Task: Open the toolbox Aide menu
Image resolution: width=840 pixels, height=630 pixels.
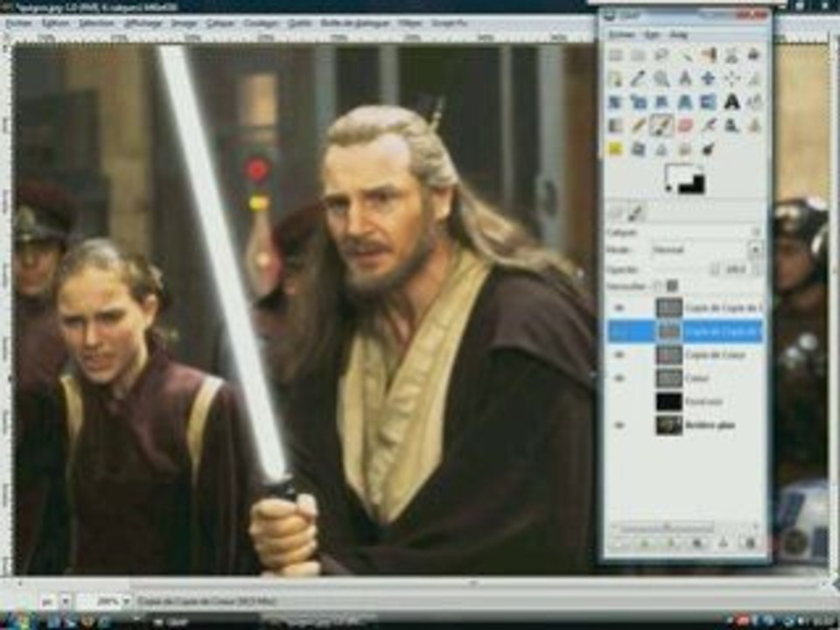Action: (x=679, y=34)
